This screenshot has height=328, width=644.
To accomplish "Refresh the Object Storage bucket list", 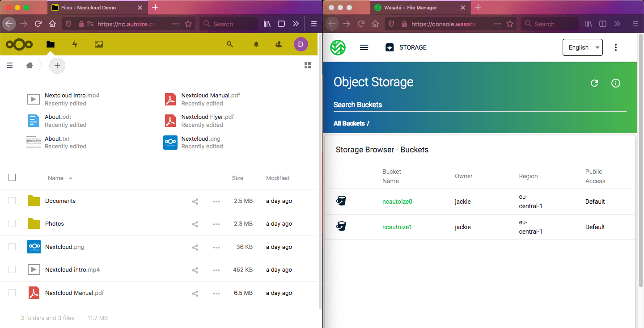I will (x=594, y=83).
